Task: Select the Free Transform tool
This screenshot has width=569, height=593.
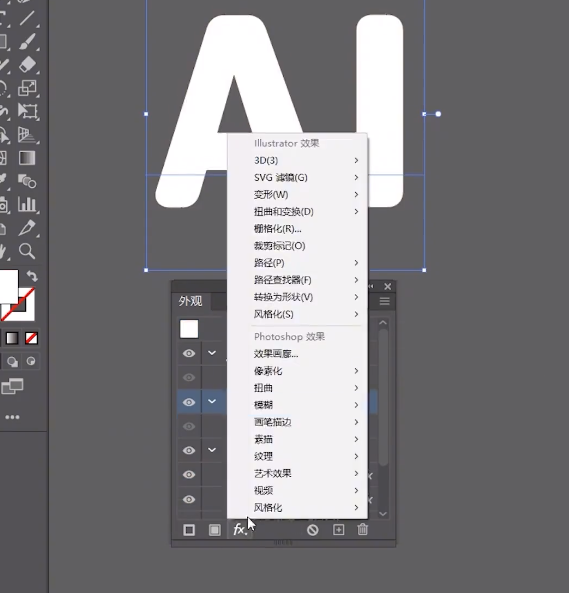Action: point(27,111)
